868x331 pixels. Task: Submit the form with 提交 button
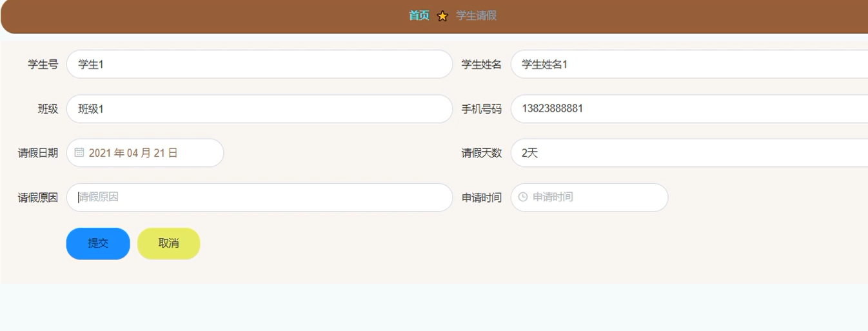point(98,243)
